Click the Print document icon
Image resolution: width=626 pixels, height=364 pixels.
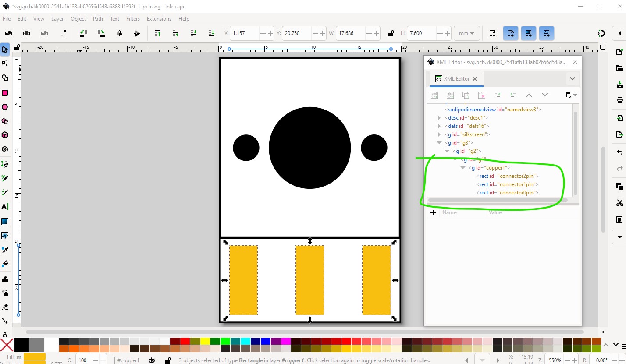[619, 100]
